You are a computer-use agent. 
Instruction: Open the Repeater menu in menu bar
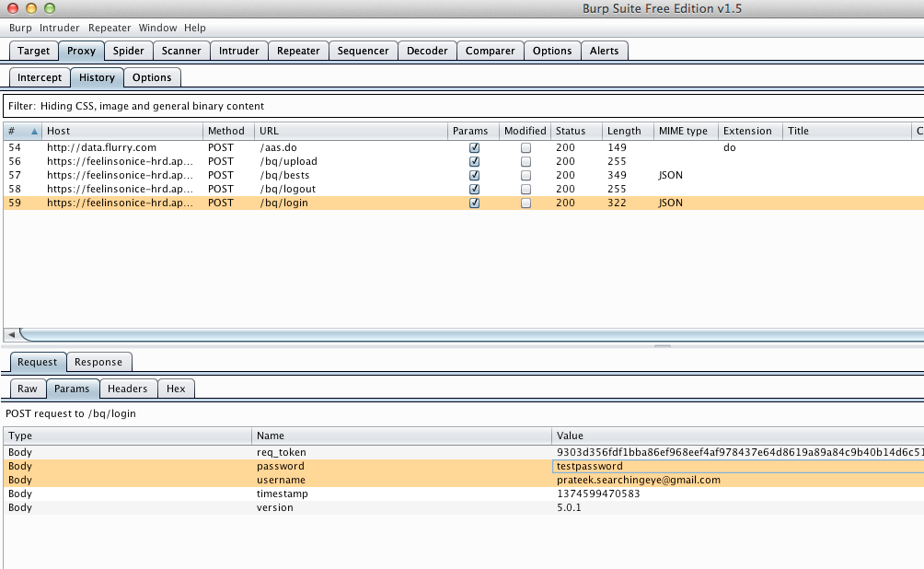(x=110, y=29)
